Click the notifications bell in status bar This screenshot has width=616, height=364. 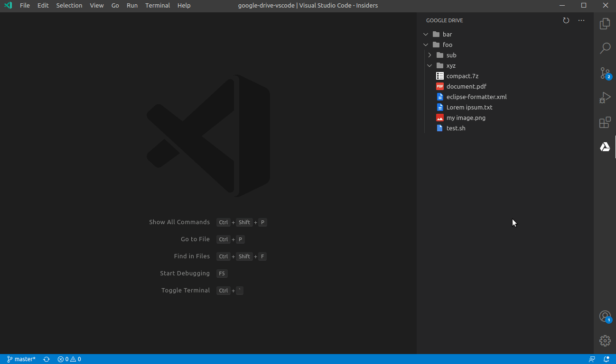point(606,359)
